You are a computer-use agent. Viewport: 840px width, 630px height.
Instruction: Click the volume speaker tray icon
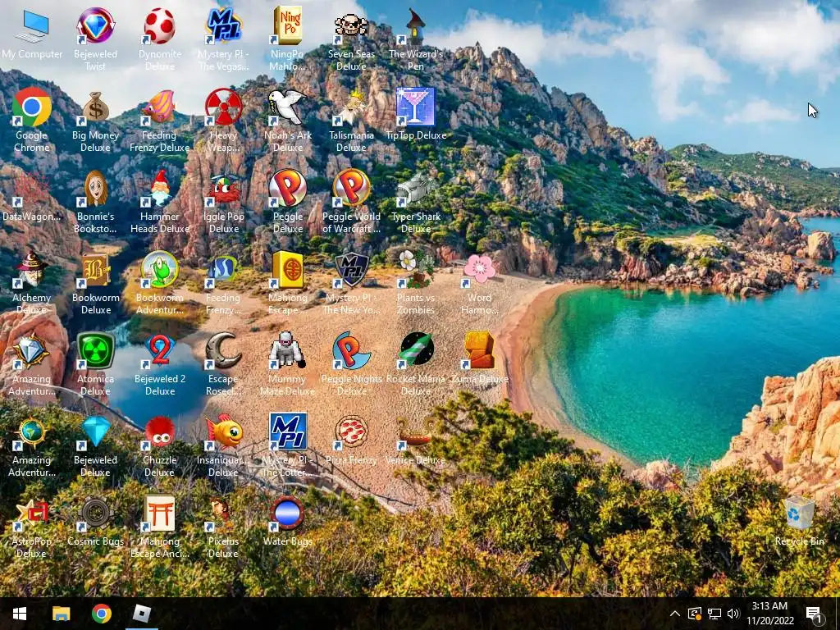733,614
